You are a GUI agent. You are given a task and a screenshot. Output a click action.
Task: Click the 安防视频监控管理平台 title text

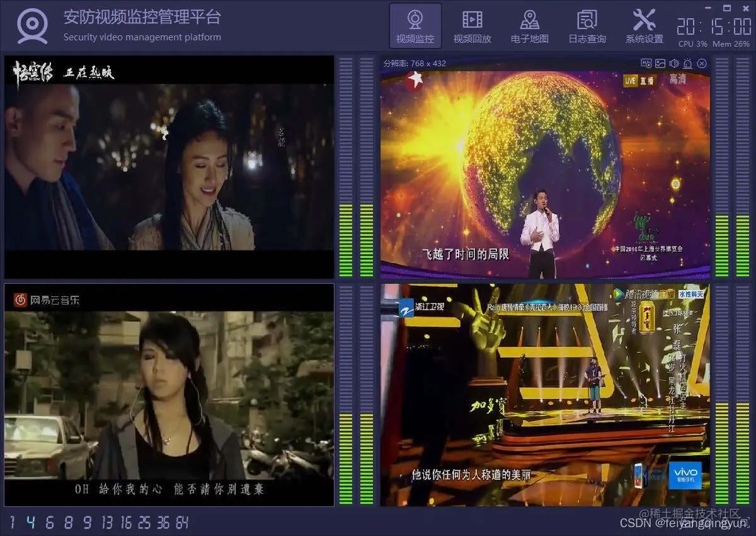pos(142,17)
